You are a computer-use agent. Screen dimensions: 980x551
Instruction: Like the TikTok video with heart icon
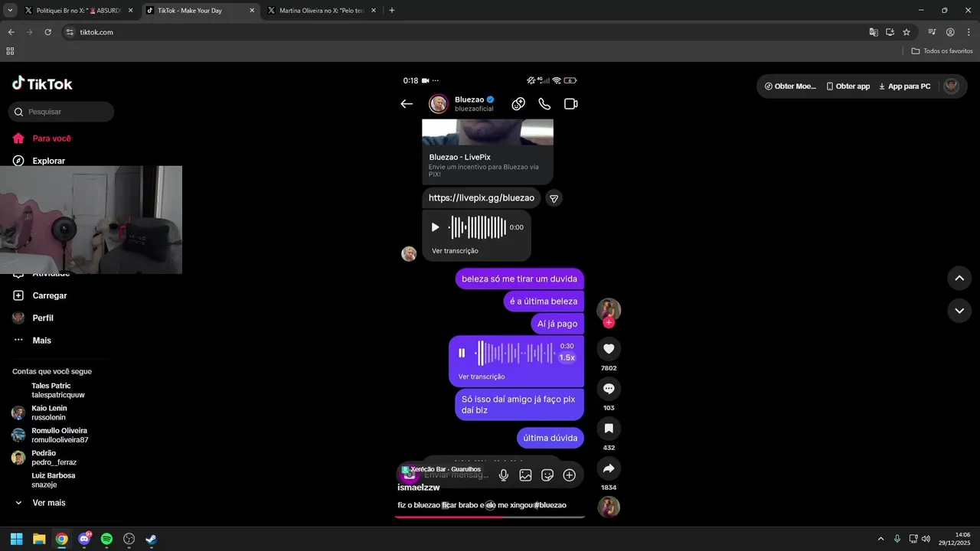coord(609,349)
